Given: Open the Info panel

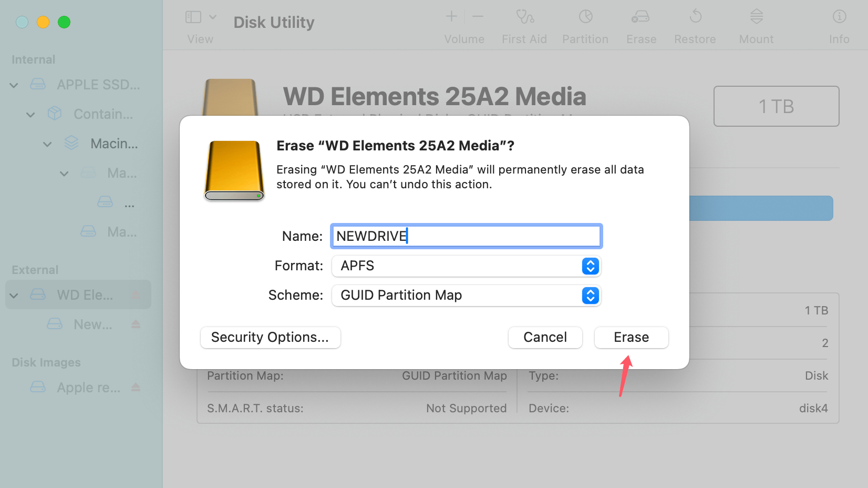Looking at the screenshot, I should 839,25.
